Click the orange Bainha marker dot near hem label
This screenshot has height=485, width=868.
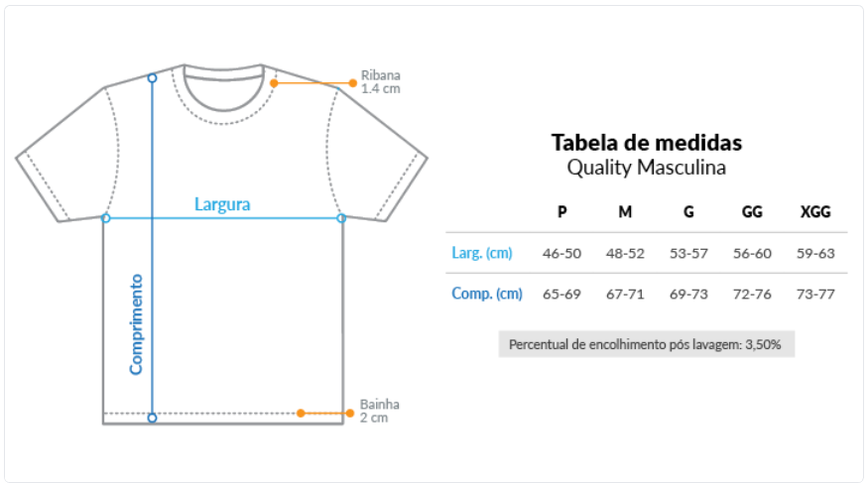coord(350,413)
